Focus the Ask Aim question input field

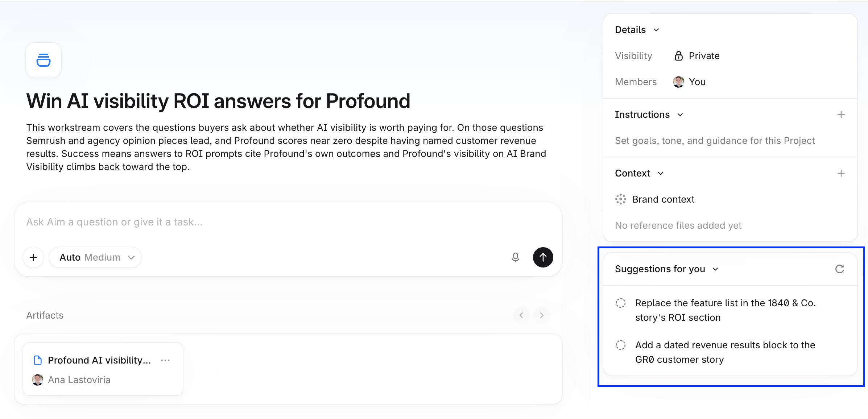[x=288, y=222]
